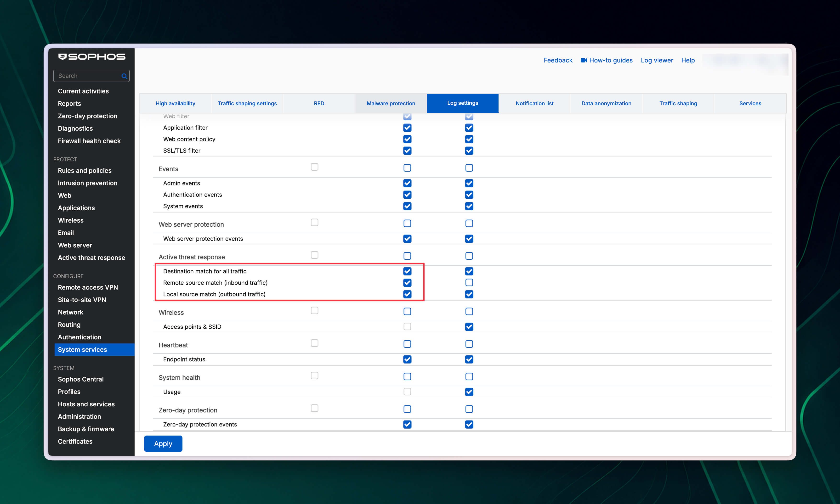Uncheck the ticked checkbox in Usage row
The width and height of the screenshot is (840, 504).
469,392
